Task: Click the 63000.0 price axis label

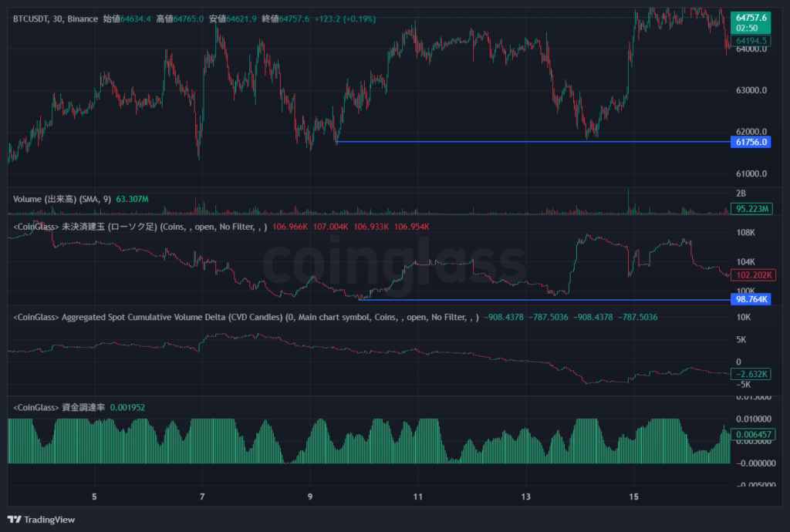Action: pyautogui.click(x=751, y=91)
